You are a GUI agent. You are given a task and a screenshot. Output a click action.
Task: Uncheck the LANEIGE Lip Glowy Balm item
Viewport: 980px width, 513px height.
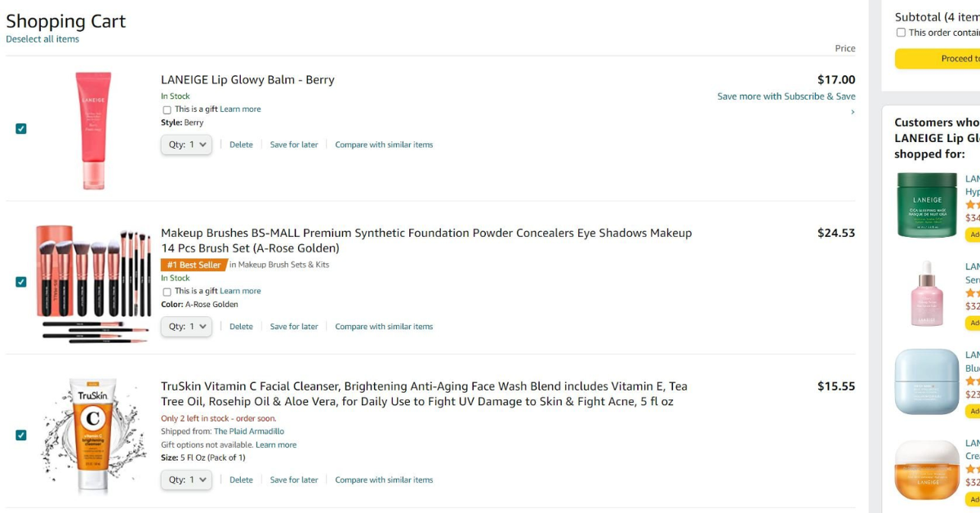[x=21, y=129]
